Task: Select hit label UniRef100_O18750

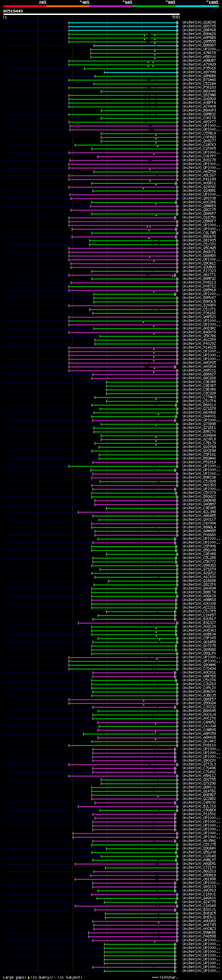Action: click(x=199, y=218)
